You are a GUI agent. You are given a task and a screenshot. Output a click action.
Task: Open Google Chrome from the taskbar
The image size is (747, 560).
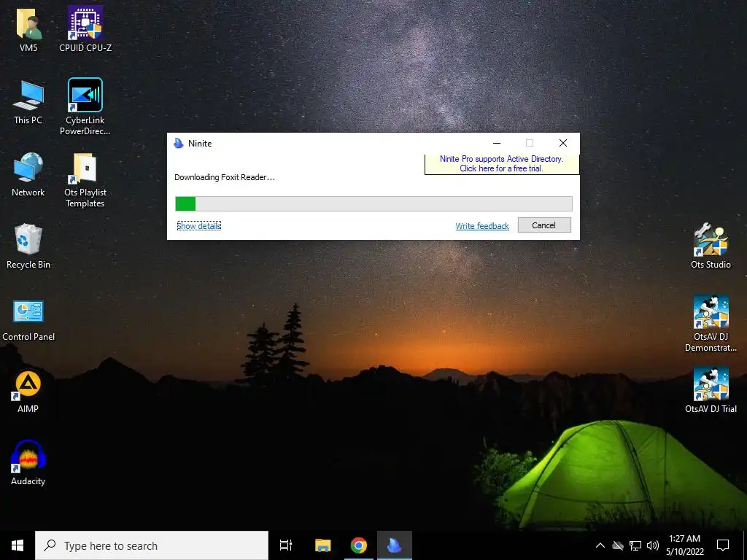(359, 545)
